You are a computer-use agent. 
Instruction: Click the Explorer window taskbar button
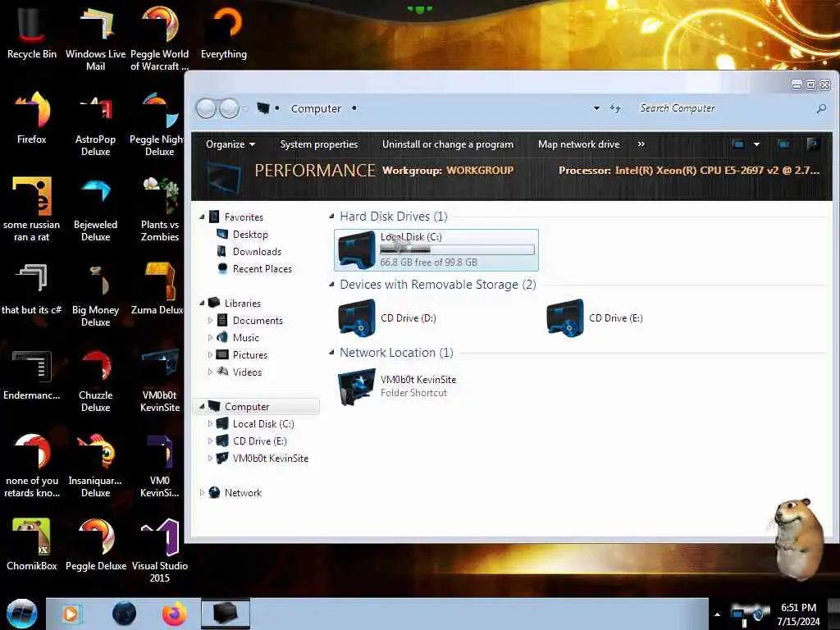point(225,614)
